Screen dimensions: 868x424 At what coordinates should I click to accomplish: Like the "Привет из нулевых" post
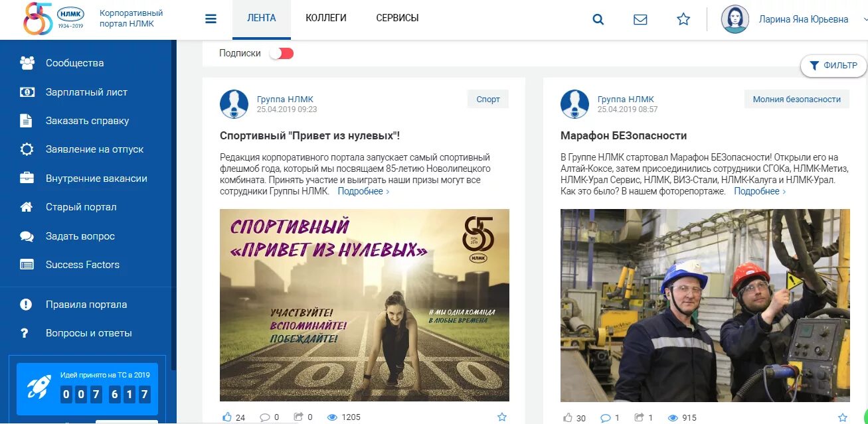click(x=228, y=417)
